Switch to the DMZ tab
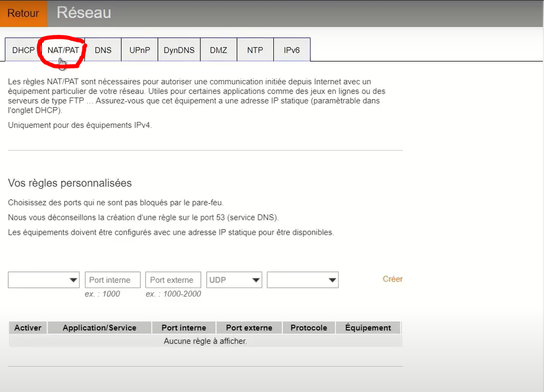The image size is (544, 392). [218, 50]
